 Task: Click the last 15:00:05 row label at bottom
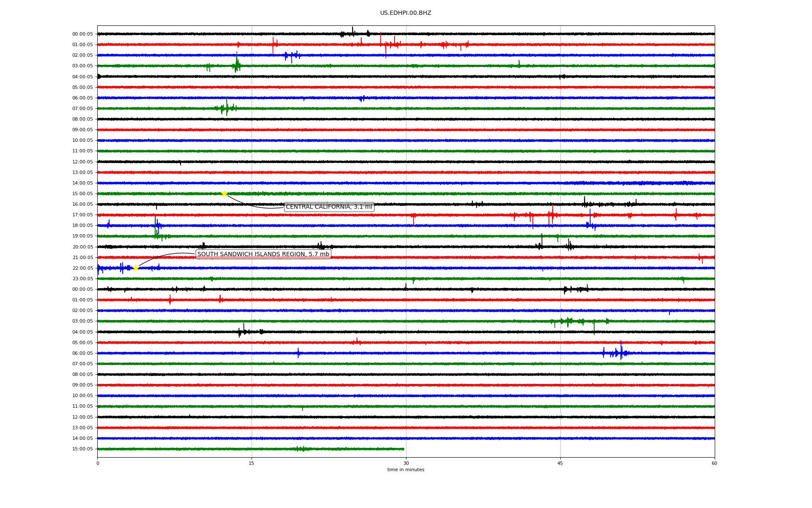[82, 449]
